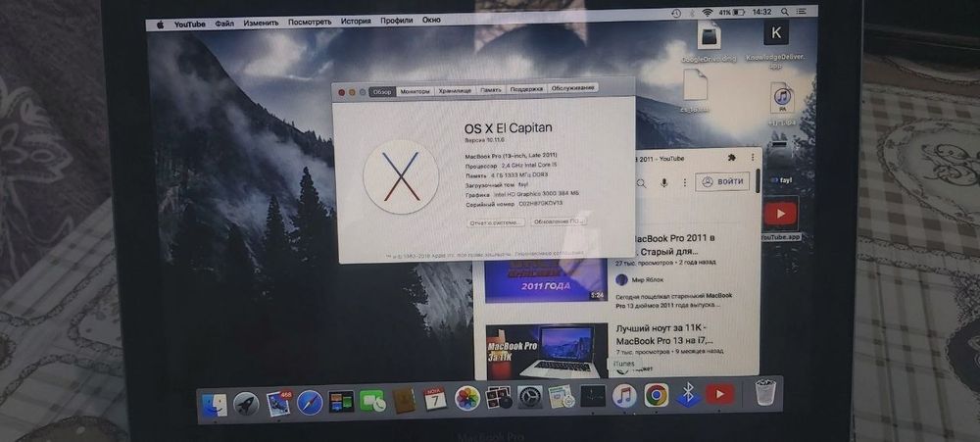Image resolution: width=980 pixels, height=442 pixels.
Task: Open the Trash in the Dock
Action: click(764, 393)
